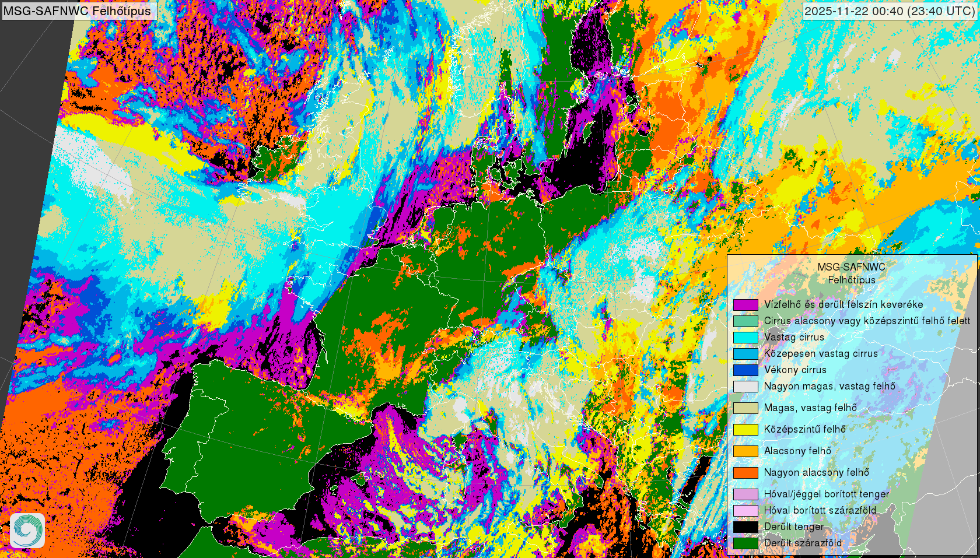
Task: Select the green Cirrus alacsony felhő felett swatch
Action: [x=745, y=321]
